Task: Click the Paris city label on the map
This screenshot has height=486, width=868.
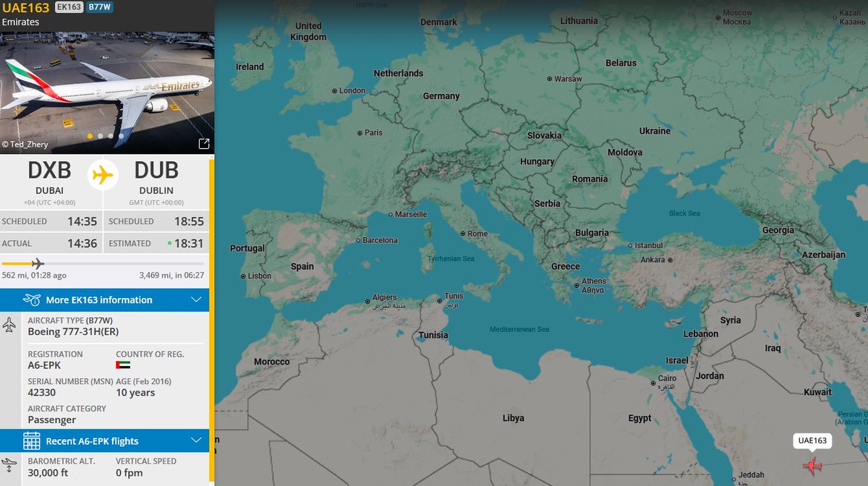Action: point(374,132)
